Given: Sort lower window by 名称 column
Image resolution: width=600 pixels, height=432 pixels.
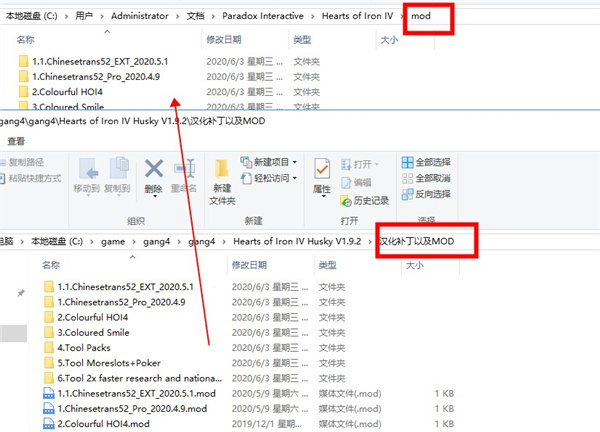Looking at the screenshot, I should coord(51,265).
